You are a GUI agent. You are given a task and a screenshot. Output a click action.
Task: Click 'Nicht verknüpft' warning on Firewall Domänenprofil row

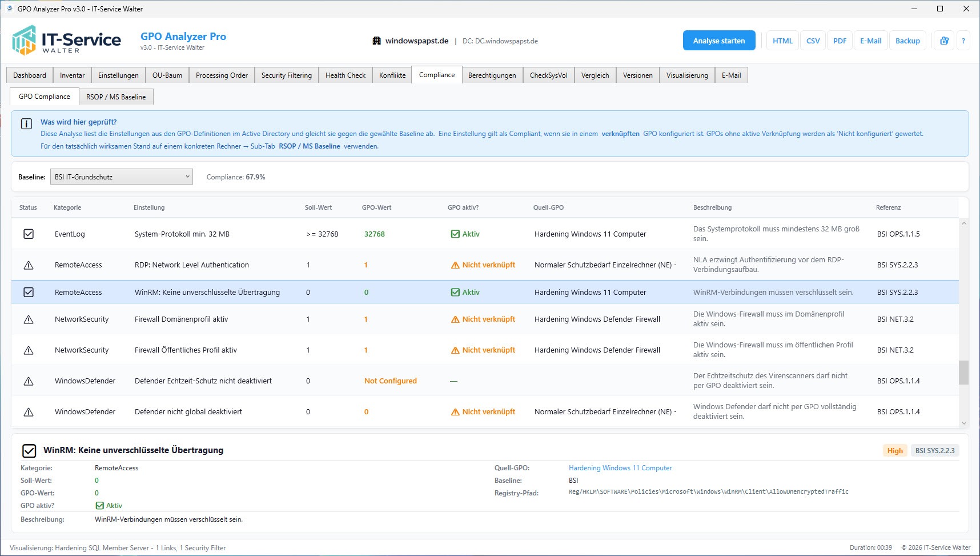coord(483,319)
